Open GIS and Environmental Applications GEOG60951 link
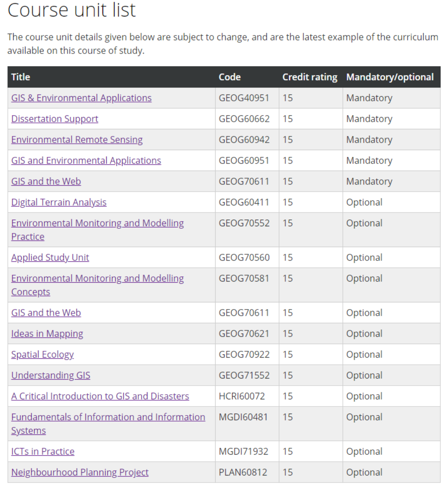Viewport: 448px width, 488px height. [x=86, y=161]
